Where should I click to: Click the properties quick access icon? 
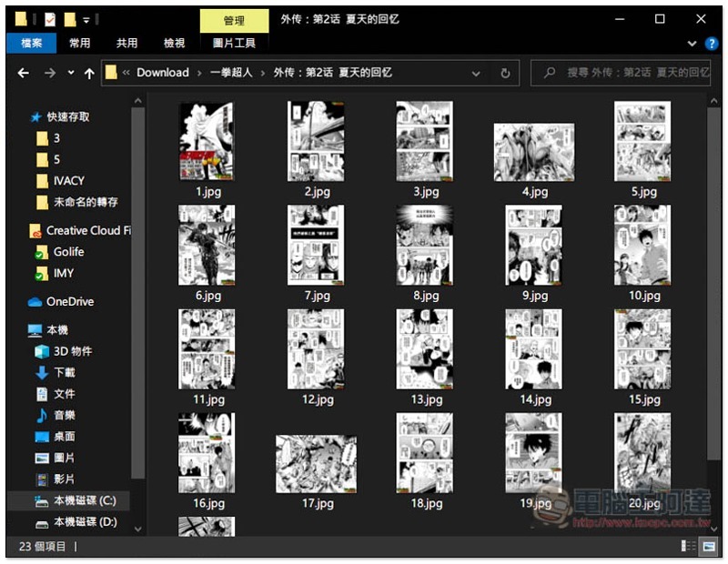(50, 19)
